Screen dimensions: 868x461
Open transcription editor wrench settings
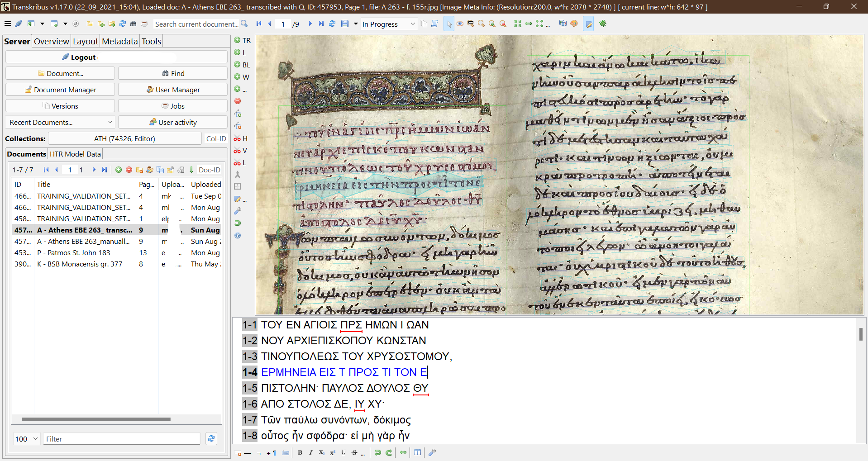(x=432, y=452)
